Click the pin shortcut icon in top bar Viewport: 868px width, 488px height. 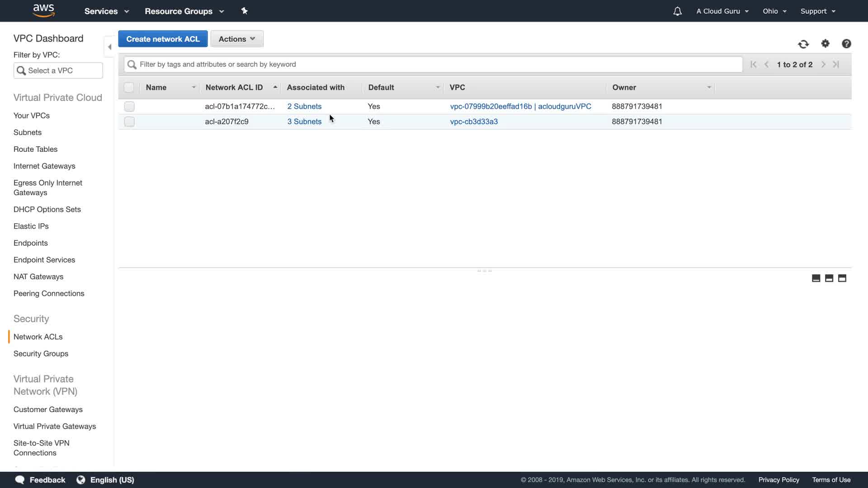(x=245, y=11)
